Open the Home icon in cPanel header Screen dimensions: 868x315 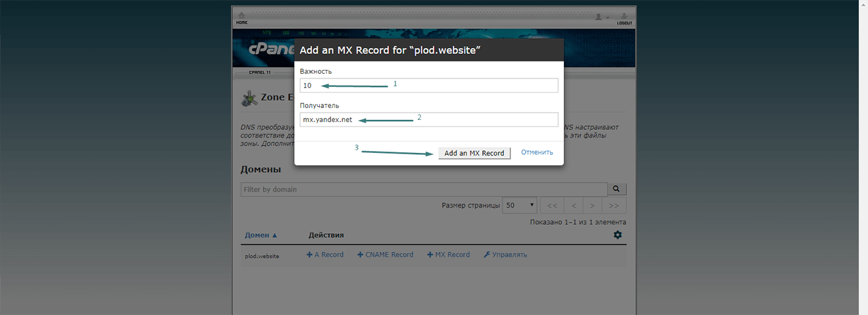point(242,18)
